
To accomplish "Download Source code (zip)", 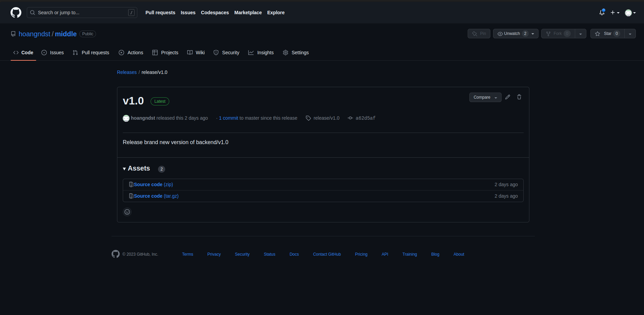I will point(153,184).
